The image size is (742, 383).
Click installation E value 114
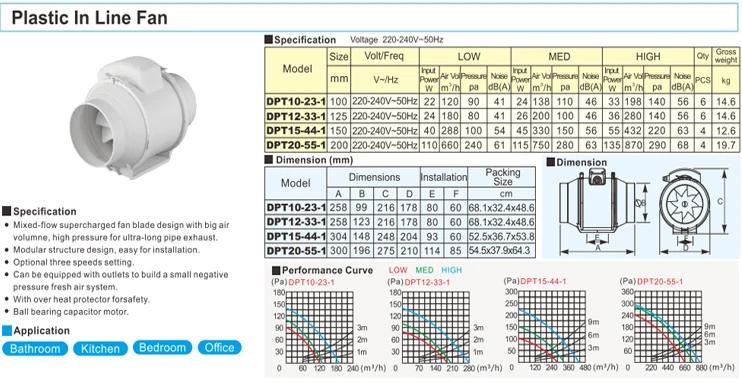click(x=432, y=250)
